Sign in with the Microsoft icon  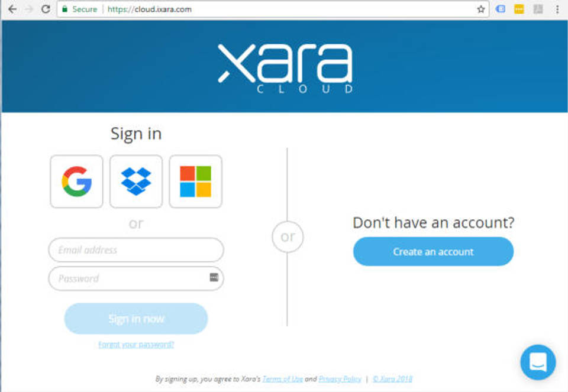[x=196, y=182]
